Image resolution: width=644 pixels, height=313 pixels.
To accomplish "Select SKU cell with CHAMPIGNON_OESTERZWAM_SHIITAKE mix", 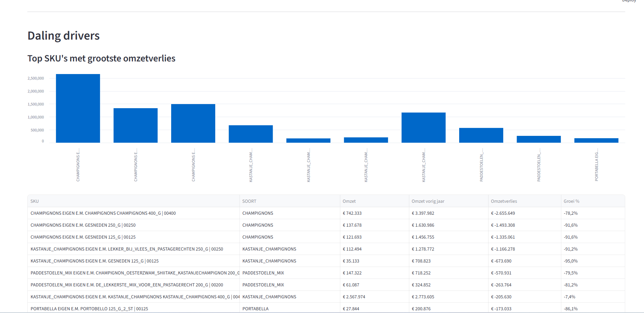I will click(x=134, y=273).
